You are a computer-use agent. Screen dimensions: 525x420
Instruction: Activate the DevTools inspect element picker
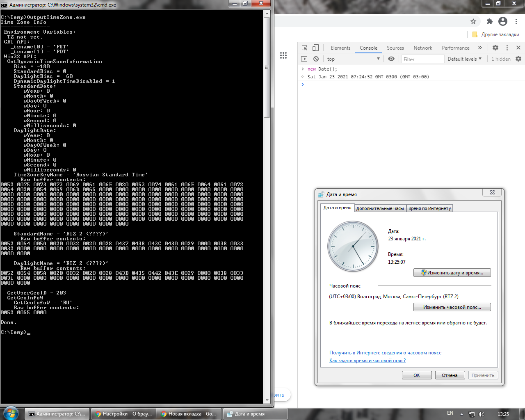tap(304, 48)
